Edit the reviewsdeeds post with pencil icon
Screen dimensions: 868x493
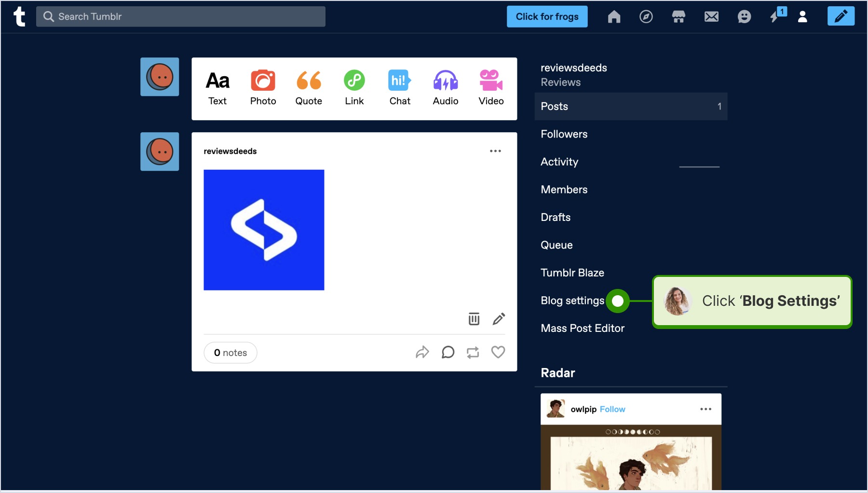click(x=499, y=319)
